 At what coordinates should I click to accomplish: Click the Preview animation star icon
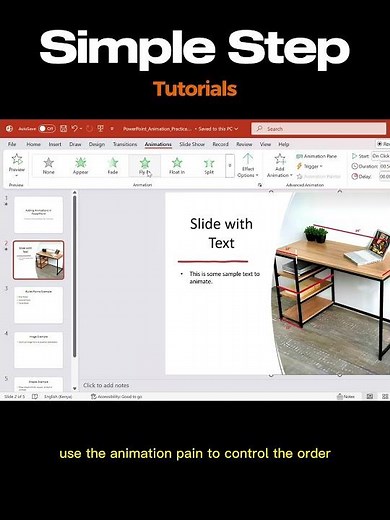(17, 159)
